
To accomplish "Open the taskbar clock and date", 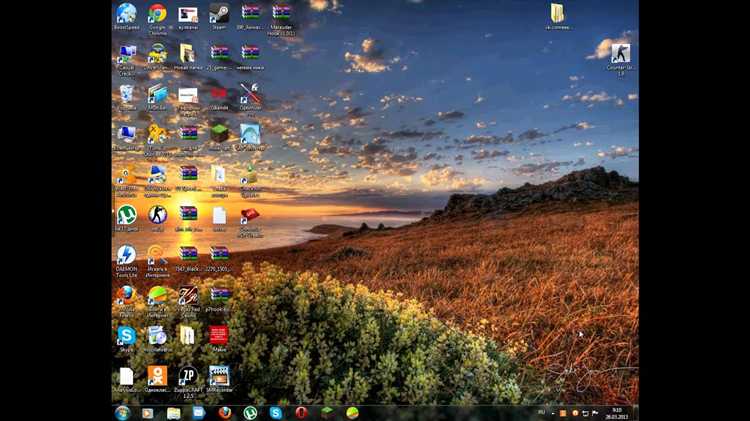I will click(x=617, y=413).
